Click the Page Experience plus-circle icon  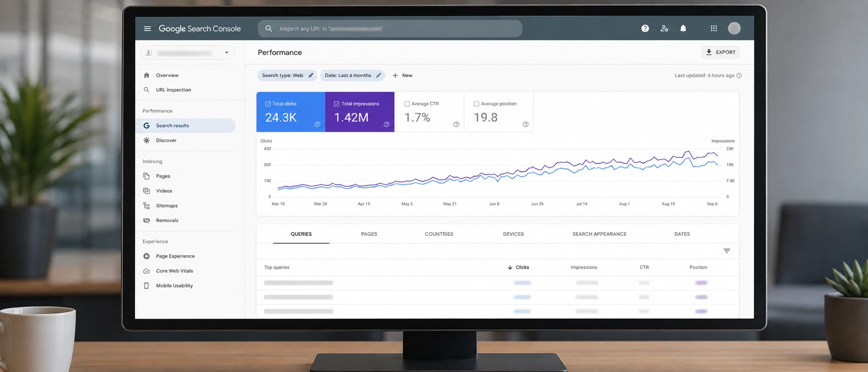[146, 256]
